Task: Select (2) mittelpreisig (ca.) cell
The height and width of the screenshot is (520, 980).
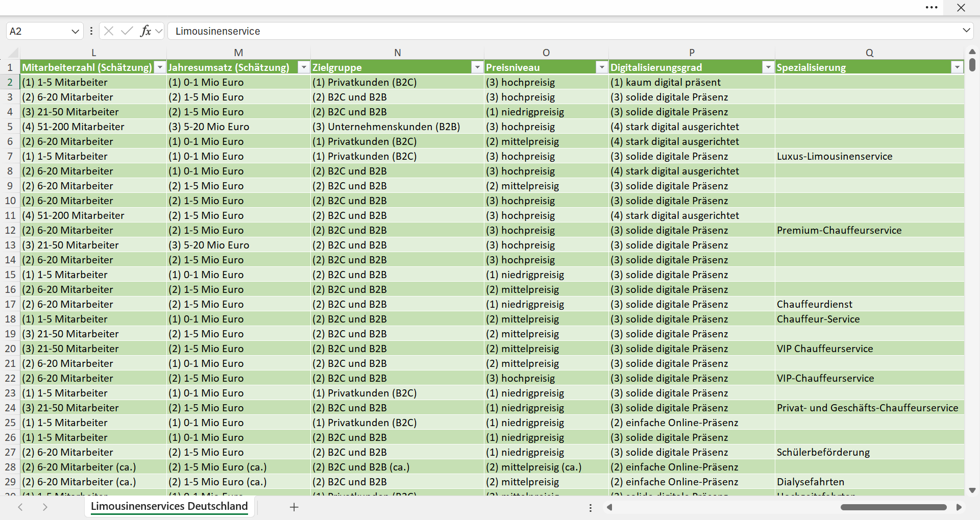Action: [546, 467]
